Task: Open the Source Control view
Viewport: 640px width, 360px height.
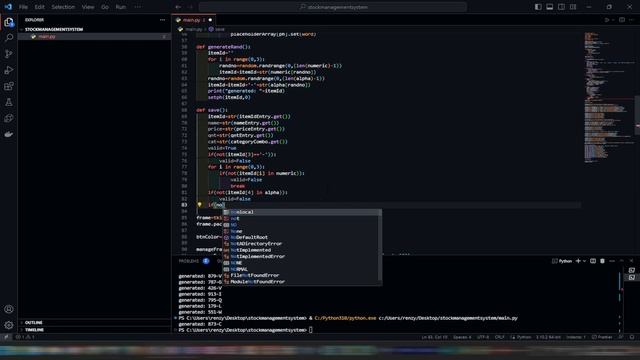Action: click(x=9, y=54)
